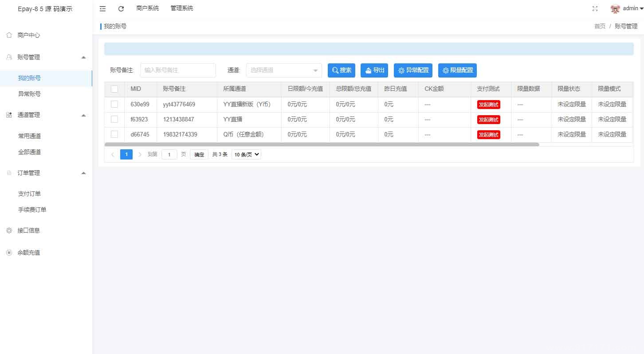Click the refresh icon in top bar
This screenshot has width=644, height=354.
(x=121, y=8)
